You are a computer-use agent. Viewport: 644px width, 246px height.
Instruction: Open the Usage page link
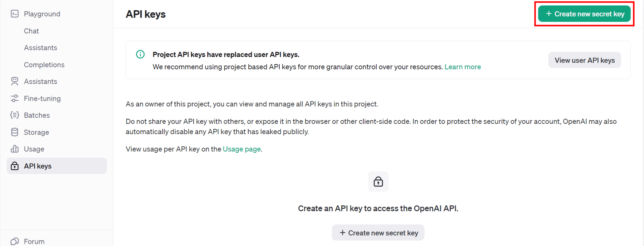[x=241, y=149]
